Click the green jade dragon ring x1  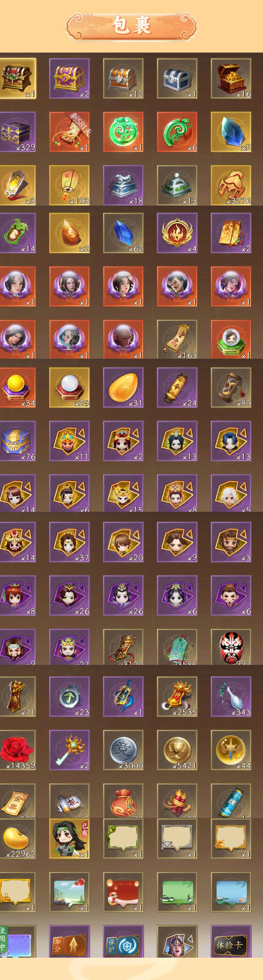click(x=123, y=132)
